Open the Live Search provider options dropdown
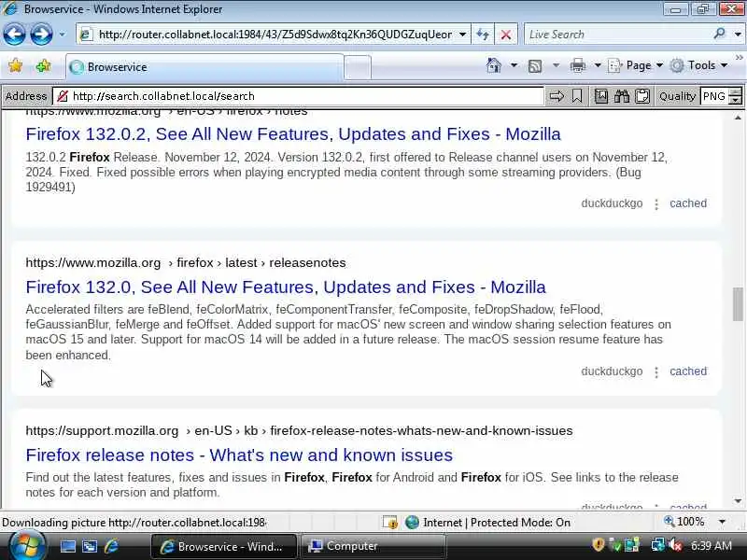Image resolution: width=747 pixels, height=560 pixels. (738, 35)
